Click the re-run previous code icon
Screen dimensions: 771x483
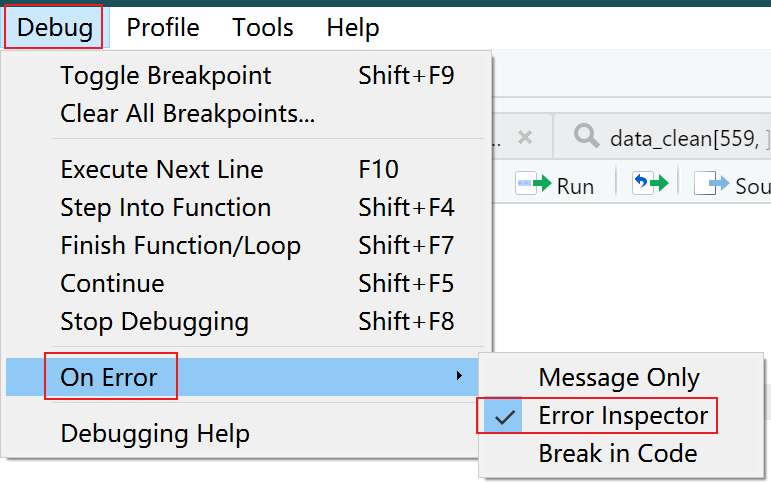(649, 185)
